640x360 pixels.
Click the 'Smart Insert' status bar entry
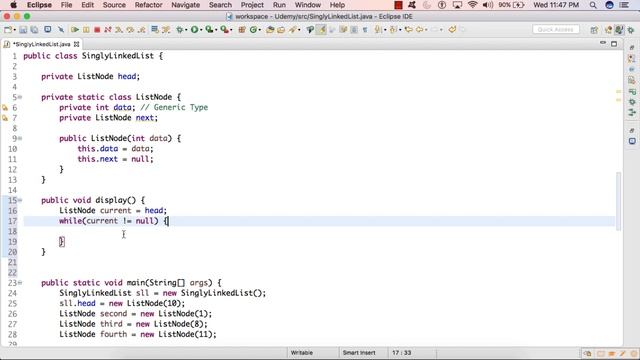(x=359, y=353)
